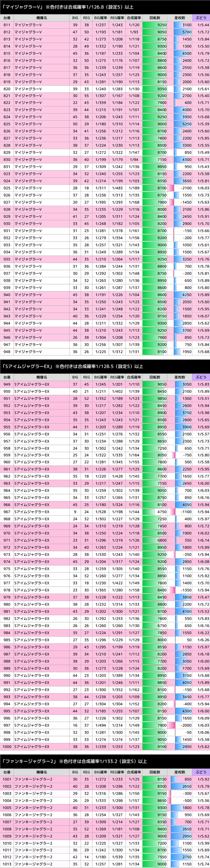Click 合成確率 header in the ファンキージャグラー2 table
Viewport: 210px width, 868px height.
tap(134, 772)
